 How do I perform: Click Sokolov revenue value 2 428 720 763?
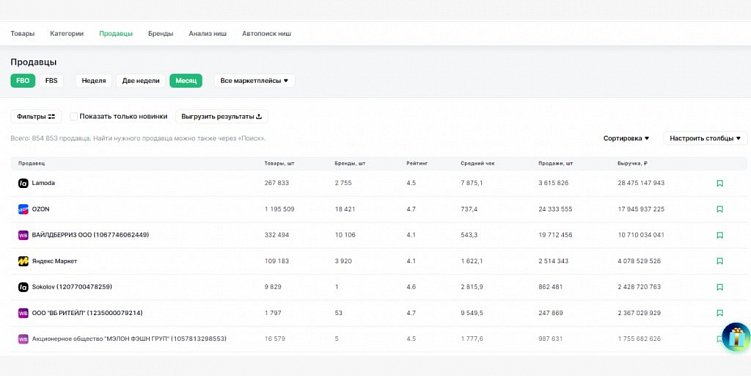[639, 287]
